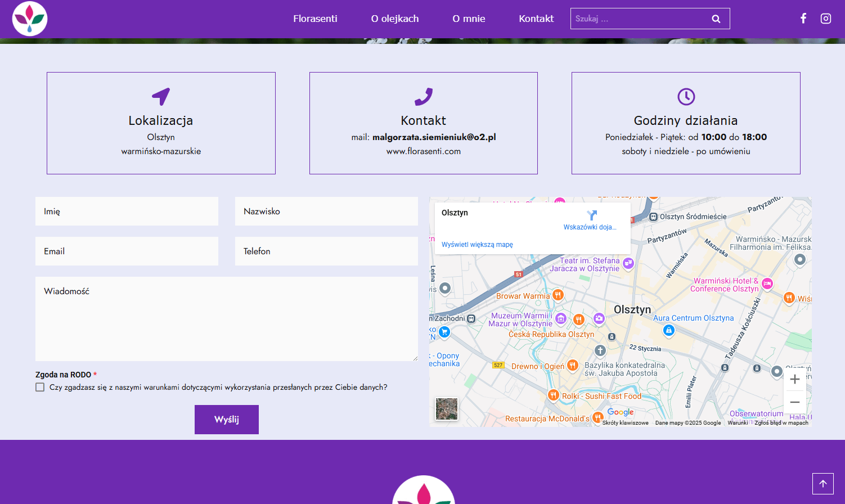Click into the Wiadomość text area

pos(226,318)
